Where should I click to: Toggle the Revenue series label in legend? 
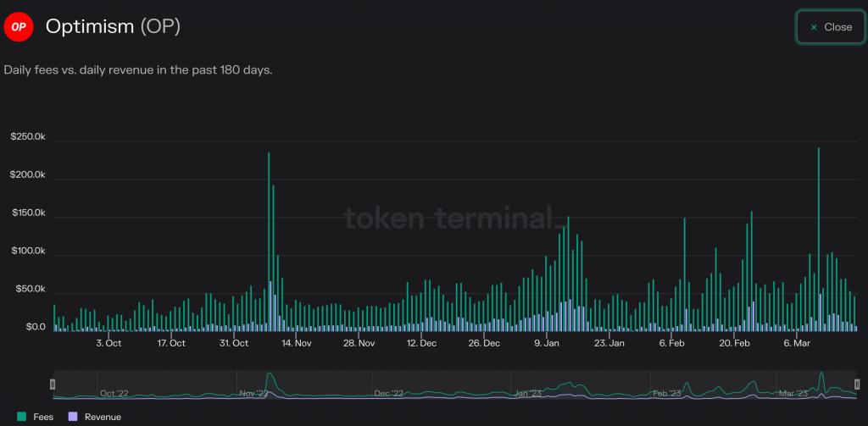click(x=103, y=417)
